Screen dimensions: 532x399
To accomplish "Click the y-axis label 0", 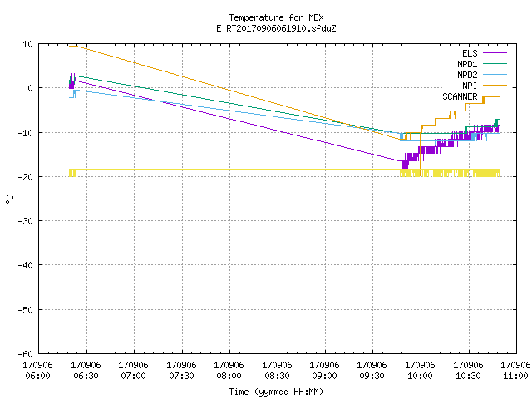I will click(31, 88).
